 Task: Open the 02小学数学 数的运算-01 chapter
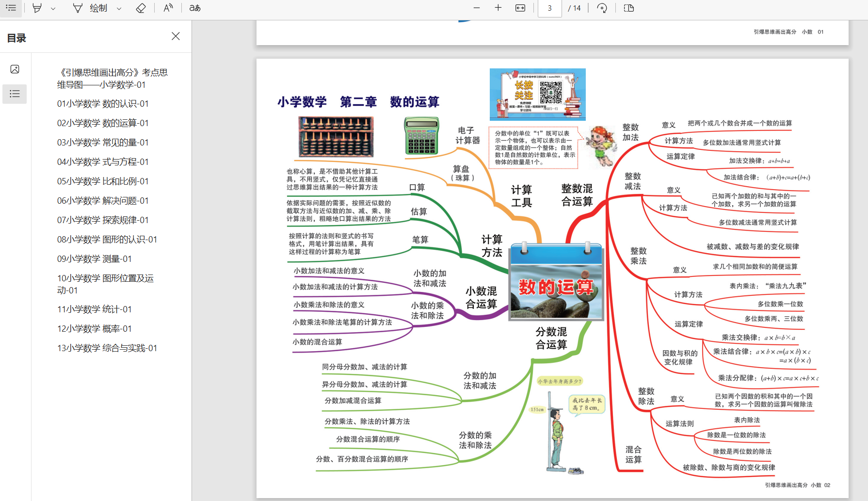(x=103, y=123)
